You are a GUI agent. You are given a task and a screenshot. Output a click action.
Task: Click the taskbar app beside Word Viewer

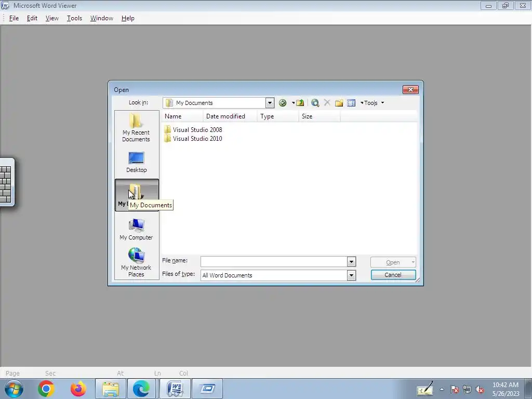point(207,389)
